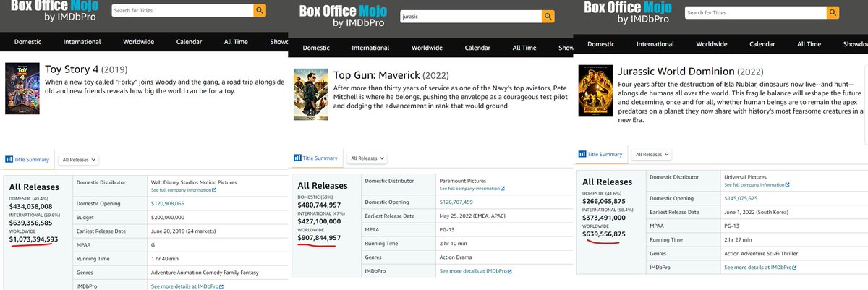868x290 pixels.
Task: Open IMDbPro details link for Top Gun: Maverick
Action: pyautogui.click(x=475, y=271)
